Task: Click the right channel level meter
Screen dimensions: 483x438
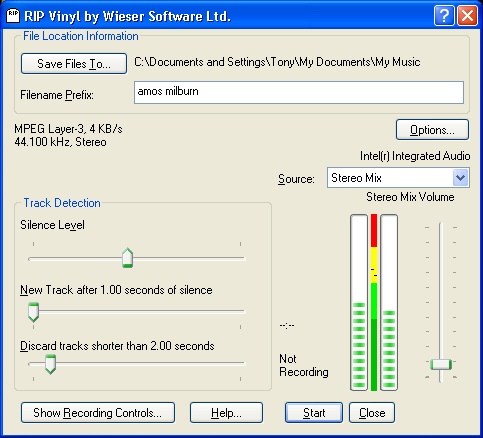Action: click(x=389, y=302)
